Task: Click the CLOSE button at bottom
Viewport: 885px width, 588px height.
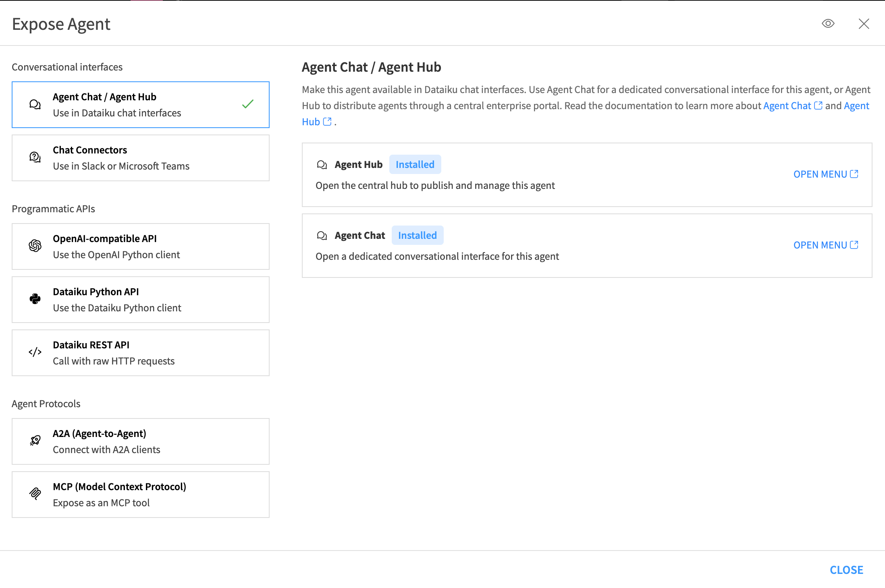Action: pyautogui.click(x=846, y=570)
